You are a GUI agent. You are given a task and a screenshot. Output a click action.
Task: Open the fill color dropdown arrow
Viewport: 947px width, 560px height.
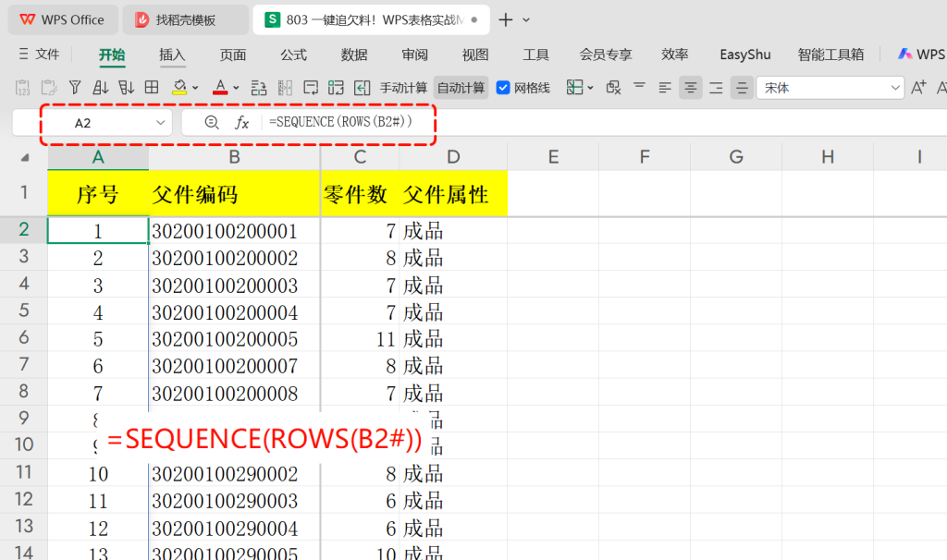[x=195, y=88]
